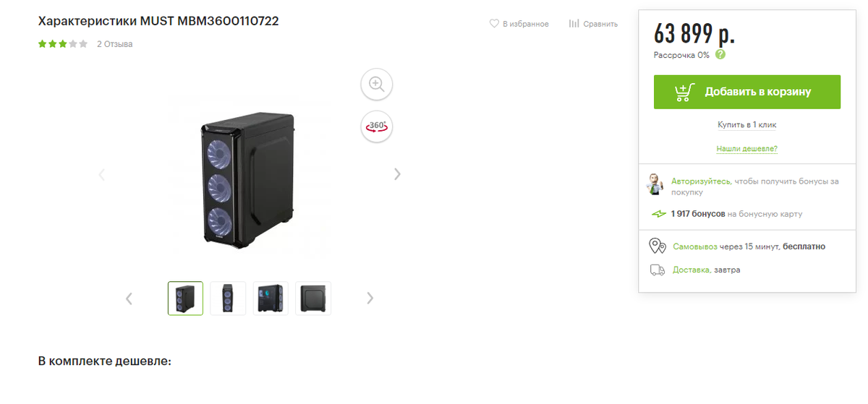Click the pickup location pin icon
This screenshot has height=404, width=868.
657,246
